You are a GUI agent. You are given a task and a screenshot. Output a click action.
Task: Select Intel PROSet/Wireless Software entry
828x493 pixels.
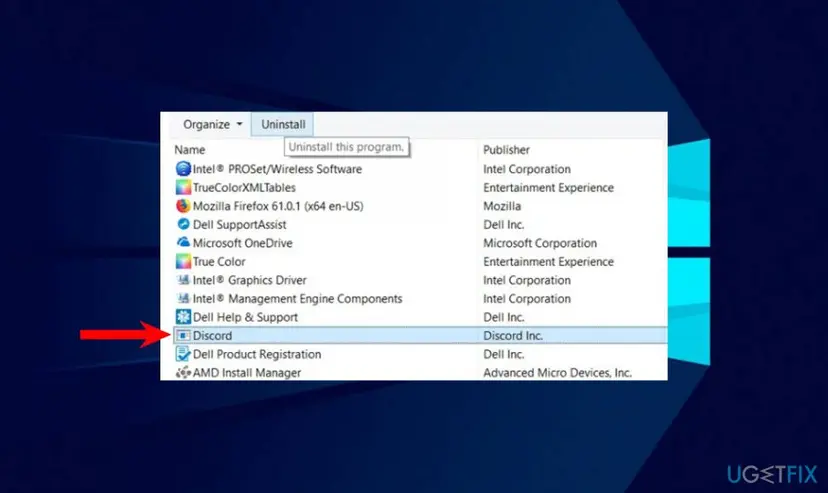tap(277, 169)
